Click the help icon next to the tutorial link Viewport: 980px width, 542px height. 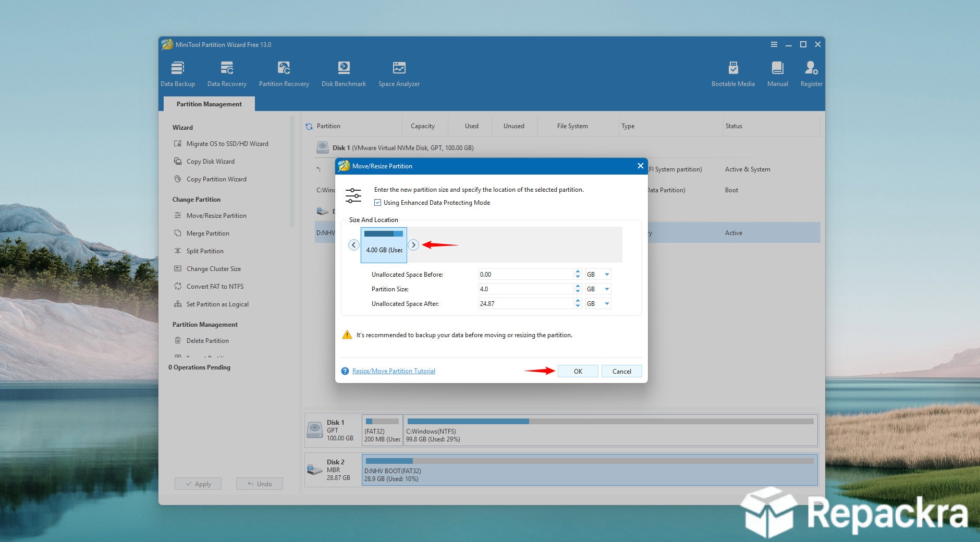coord(345,371)
